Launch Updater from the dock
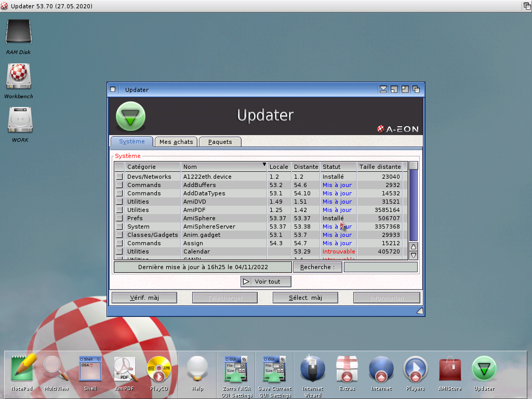The height and width of the screenshot is (399, 532). (484, 369)
